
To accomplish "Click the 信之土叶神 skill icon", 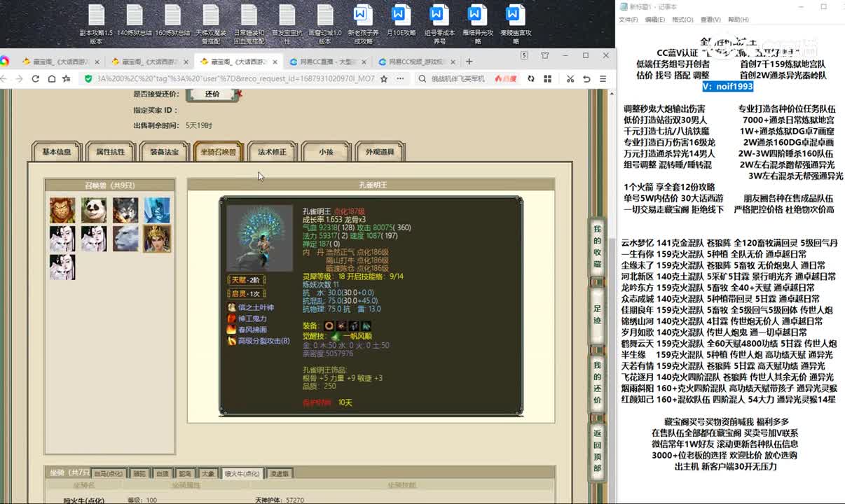I will pos(232,307).
